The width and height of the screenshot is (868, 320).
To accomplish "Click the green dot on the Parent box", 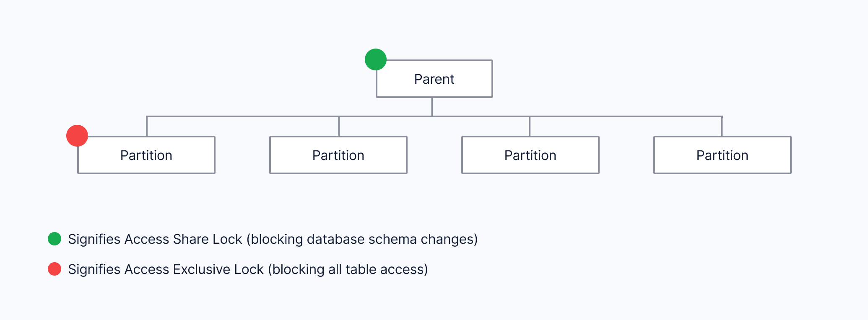I will tap(376, 59).
